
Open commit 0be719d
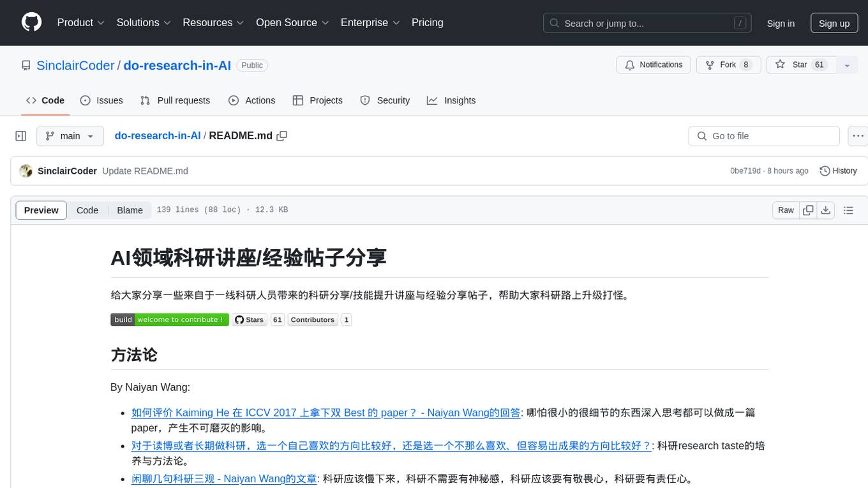click(745, 171)
